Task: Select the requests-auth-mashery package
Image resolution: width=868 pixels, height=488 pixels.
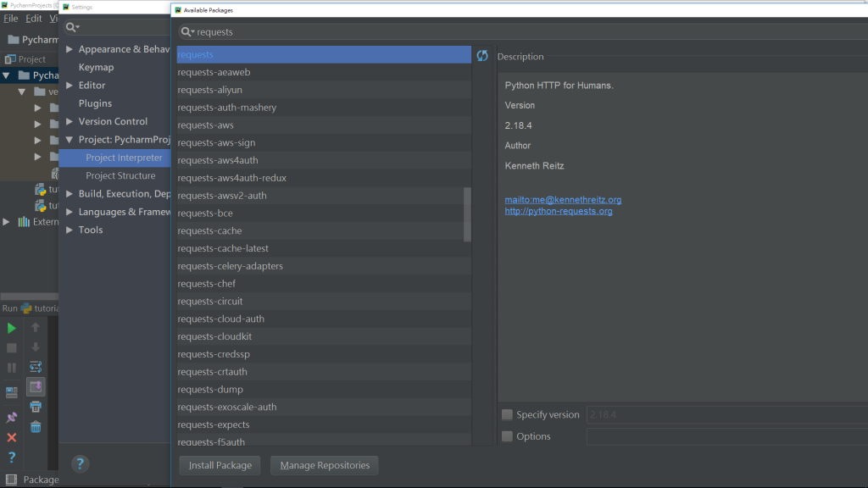Action: 324,108
